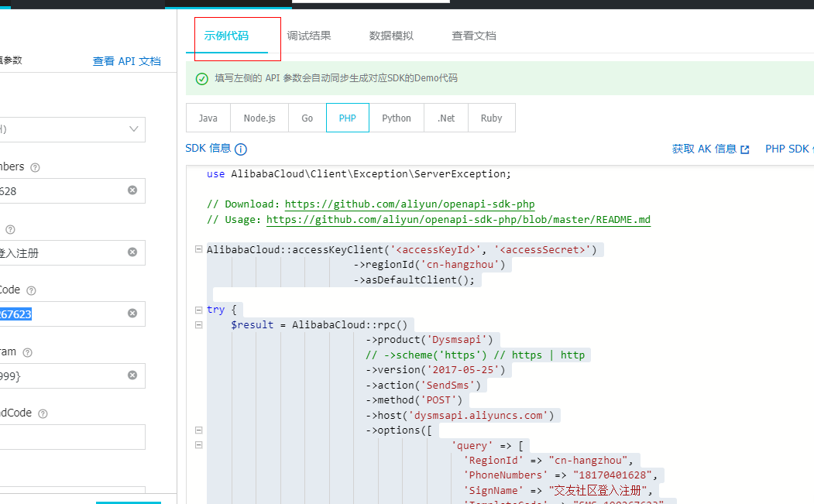This screenshot has height=504, width=814.
Task: Open the openapi-sdk-php GitHub download link
Action: 410,204
